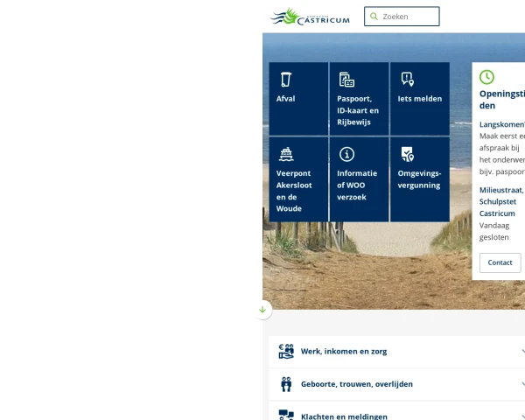The image size is (525, 420).
Task: Click the Afval trash bin icon
Action: coord(285,80)
